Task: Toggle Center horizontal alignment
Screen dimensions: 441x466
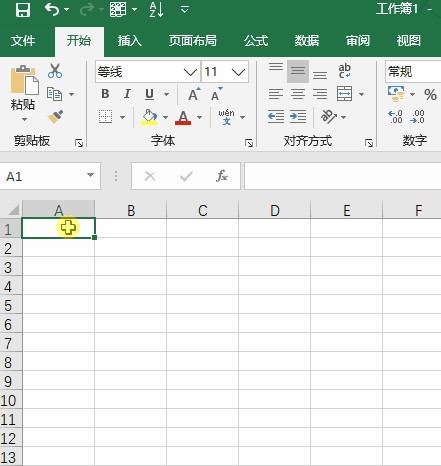Action: pyautogui.click(x=298, y=94)
